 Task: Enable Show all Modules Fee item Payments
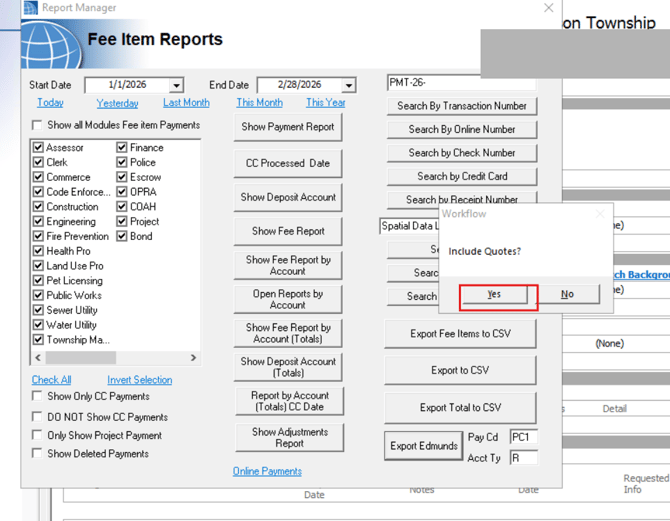pyautogui.click(x=38, y=126)
